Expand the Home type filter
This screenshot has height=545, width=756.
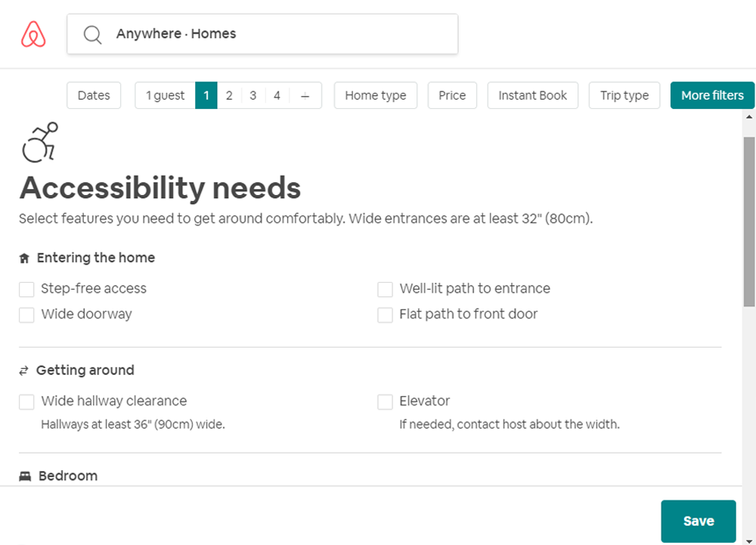click(x=375, y=95)
